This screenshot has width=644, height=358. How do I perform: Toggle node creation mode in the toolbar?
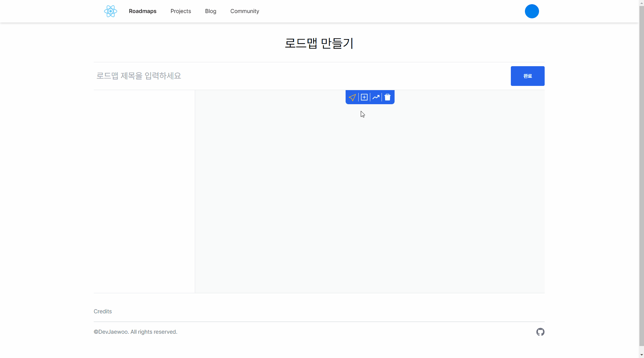[x=364, y=97]
